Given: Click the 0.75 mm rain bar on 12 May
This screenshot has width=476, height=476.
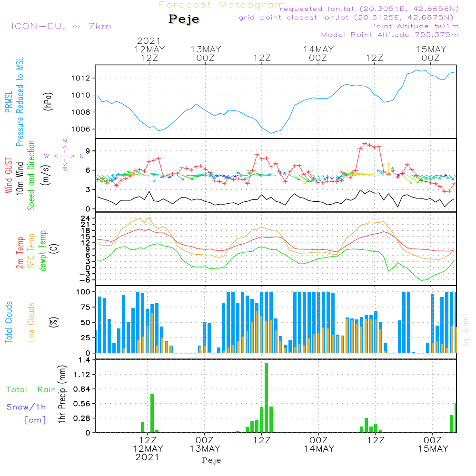Looking at the screenshot, I should (x=152, y=413).
